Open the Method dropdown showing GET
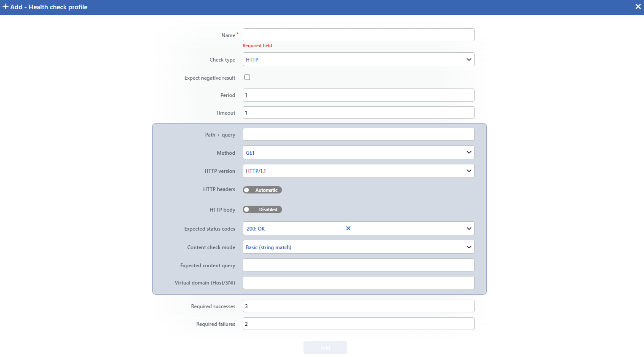 pyautogui.click(x=359, y=153)
